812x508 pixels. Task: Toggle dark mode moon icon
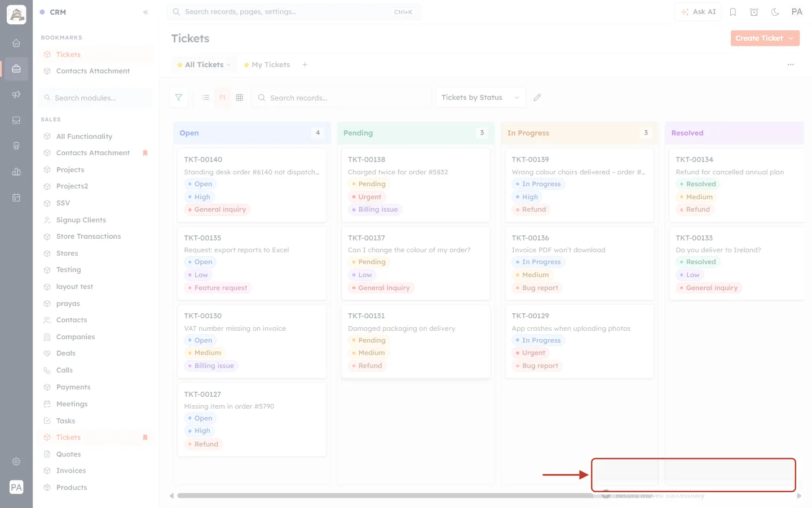tap(775, 12)
